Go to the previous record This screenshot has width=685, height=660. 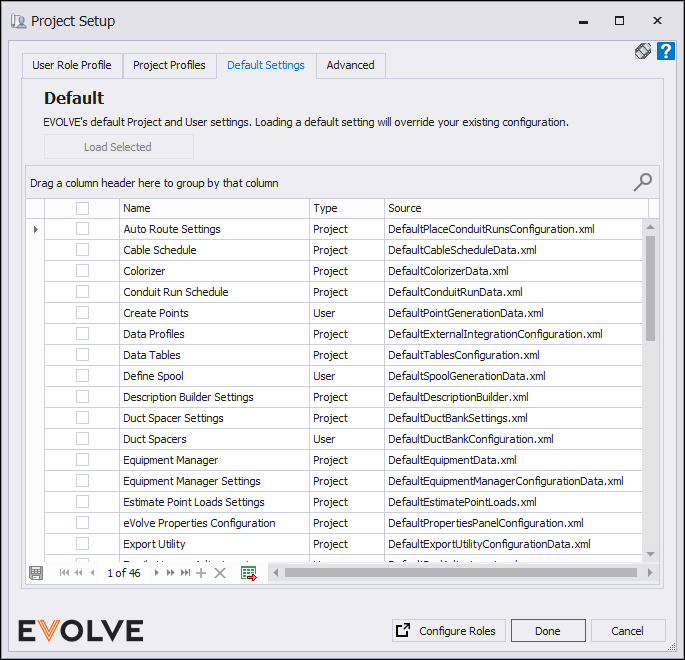(92, 573)
